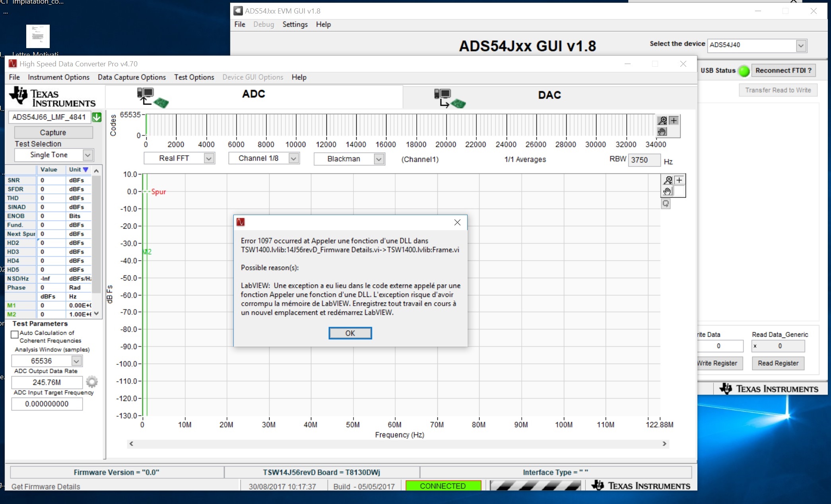831x504 pixels.
Task: Select the pan hand tool on FFT graph
Action: click(x=668, y=191)
